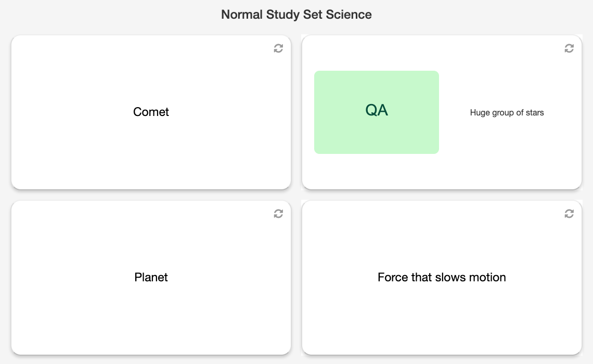The image size is (593, 364).
Task: Click the Force that slows motion text
Action: pos(442,277)
